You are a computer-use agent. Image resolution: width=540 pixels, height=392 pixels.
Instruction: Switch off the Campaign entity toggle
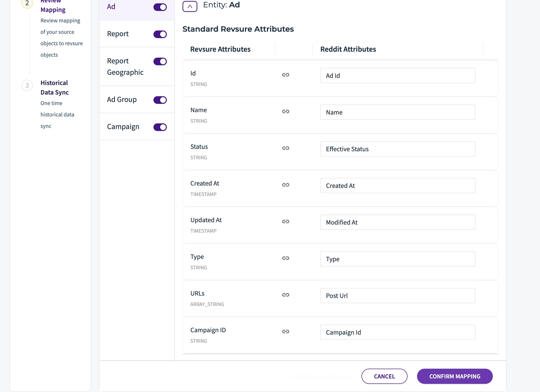point(160,127)
